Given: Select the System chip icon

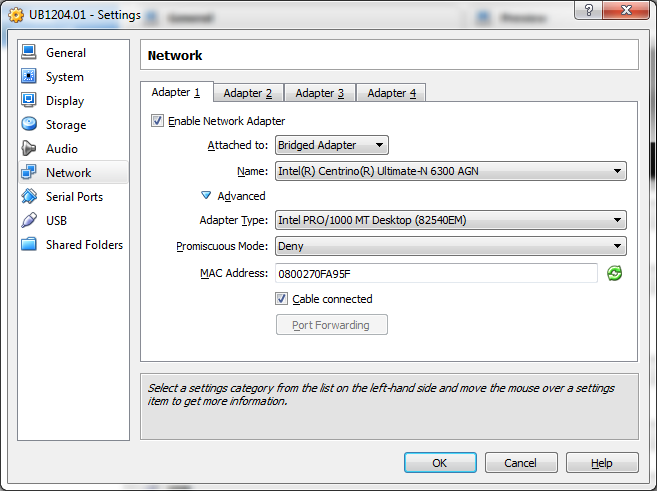Looking at the screenshot, I should coord(29,77).
